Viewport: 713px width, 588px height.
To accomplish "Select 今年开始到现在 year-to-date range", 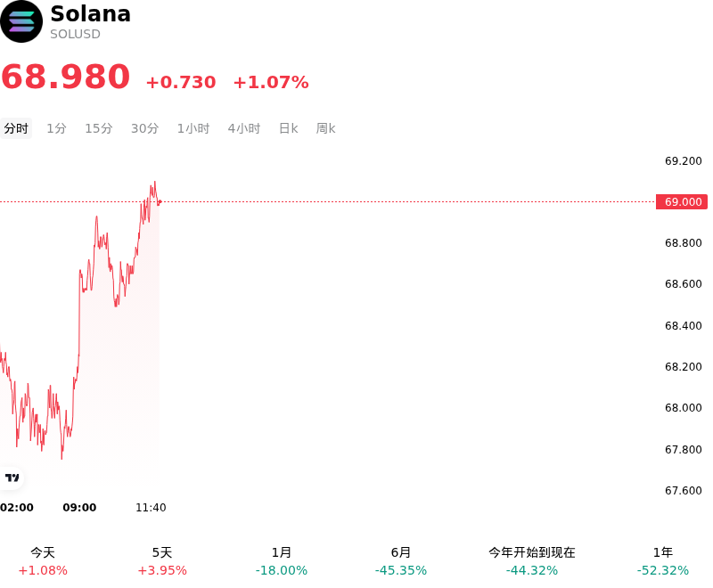I will [532, 561].
